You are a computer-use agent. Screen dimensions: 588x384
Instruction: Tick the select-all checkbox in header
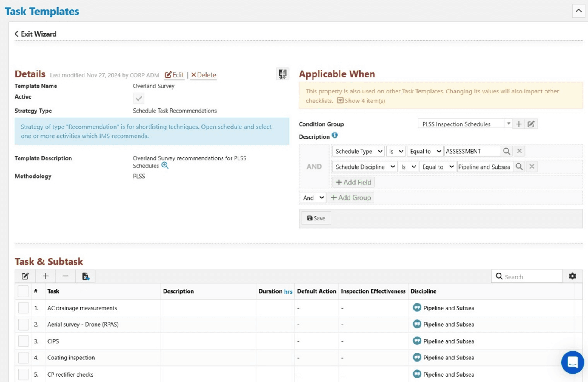[23, 291]
